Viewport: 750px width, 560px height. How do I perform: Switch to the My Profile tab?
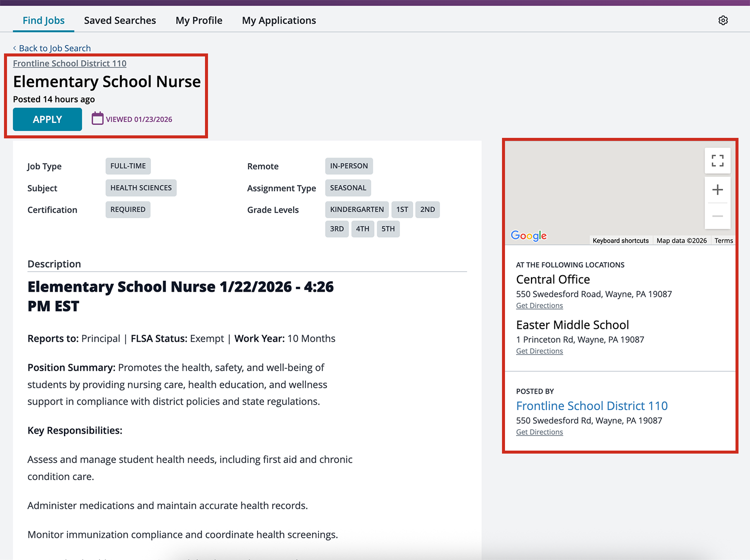pos(198,20)
